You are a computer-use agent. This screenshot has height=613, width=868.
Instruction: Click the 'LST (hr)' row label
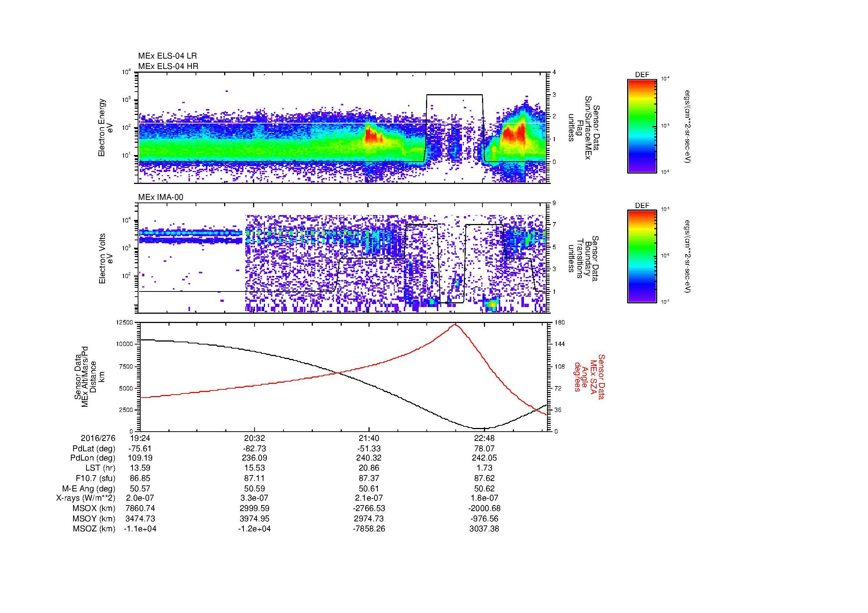tap(100, 468)
